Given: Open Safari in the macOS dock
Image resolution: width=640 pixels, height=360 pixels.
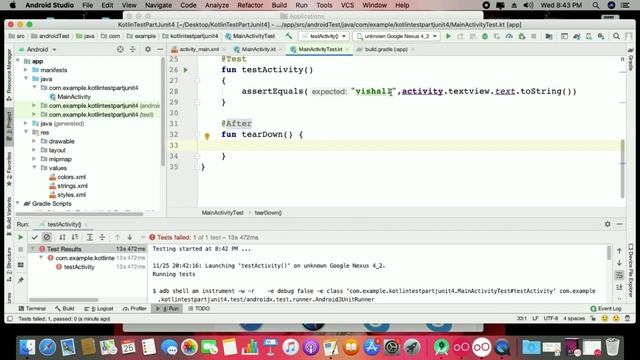Looking at the screenshot, I should pos(47,348).
